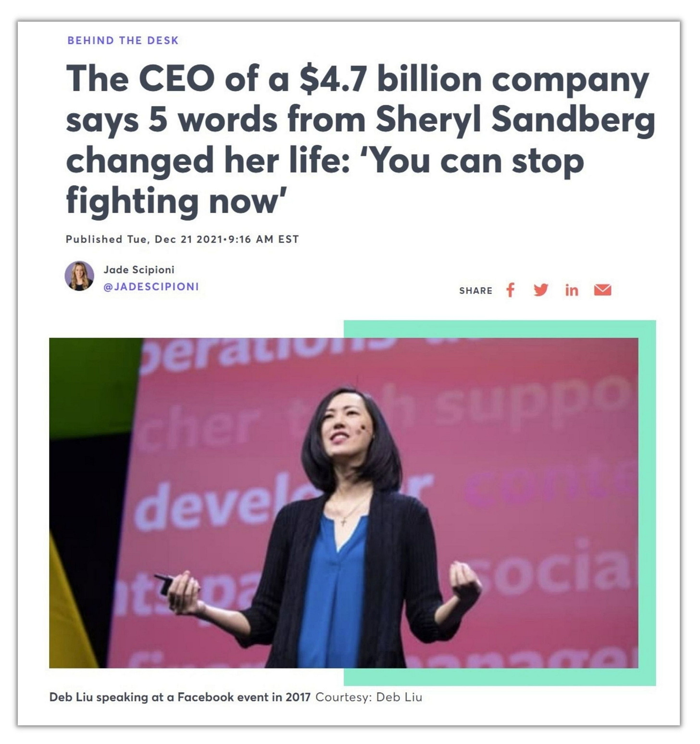Click the '$4.7 billion' text in headline
Screen dimensions: 700x744
(x=389, y=79)
